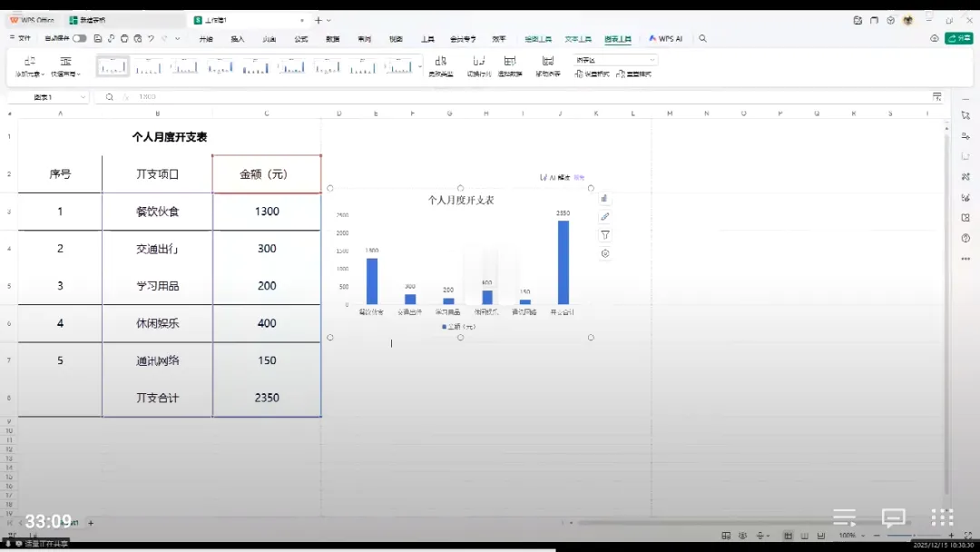
Task: Open the WPS AI tab
Action: [x=666, y=39]
